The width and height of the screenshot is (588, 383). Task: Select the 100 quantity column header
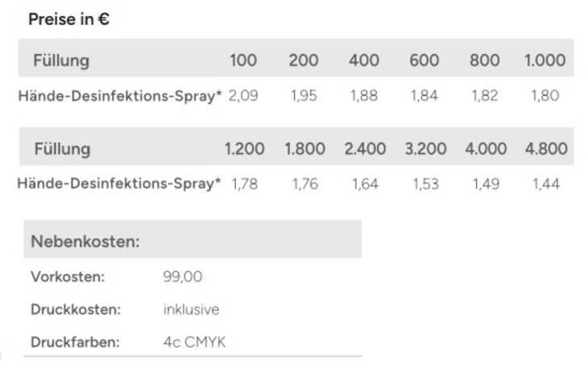(243, 60)
